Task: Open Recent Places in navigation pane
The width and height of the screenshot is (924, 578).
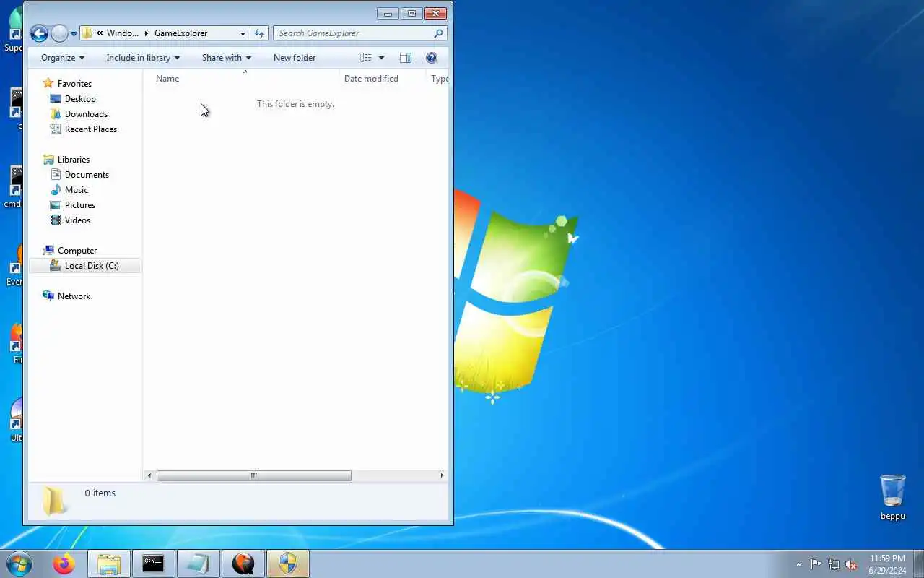Action: 91,129
